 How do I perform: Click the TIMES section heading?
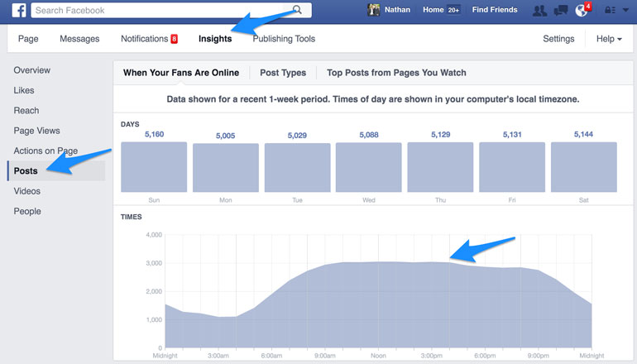coord(132,217)
